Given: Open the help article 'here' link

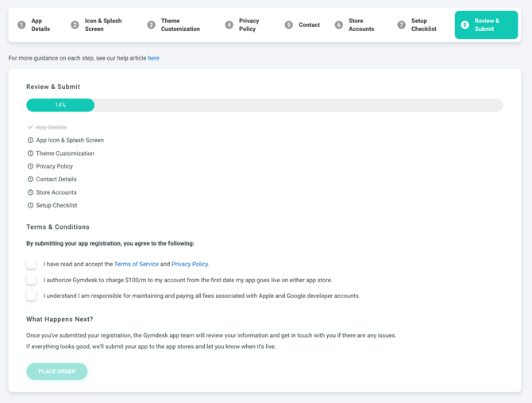Looking at the screenshot, I should point(153,58).
